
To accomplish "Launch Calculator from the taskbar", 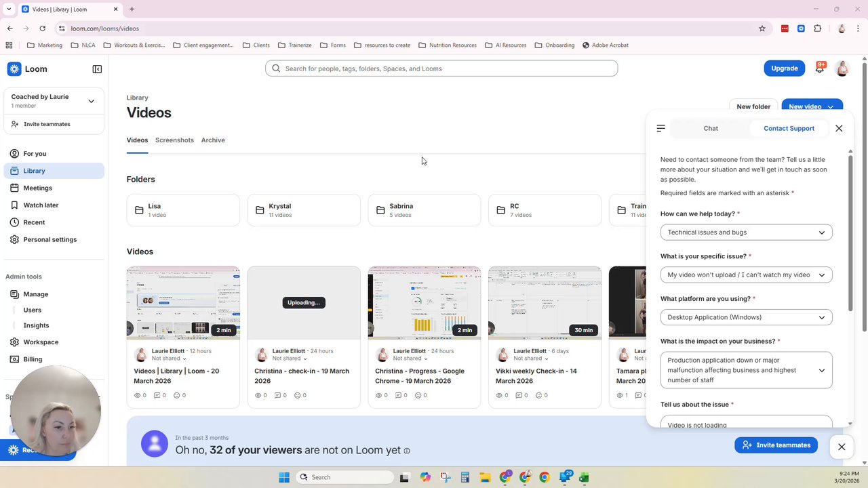I will pos(465,477).
